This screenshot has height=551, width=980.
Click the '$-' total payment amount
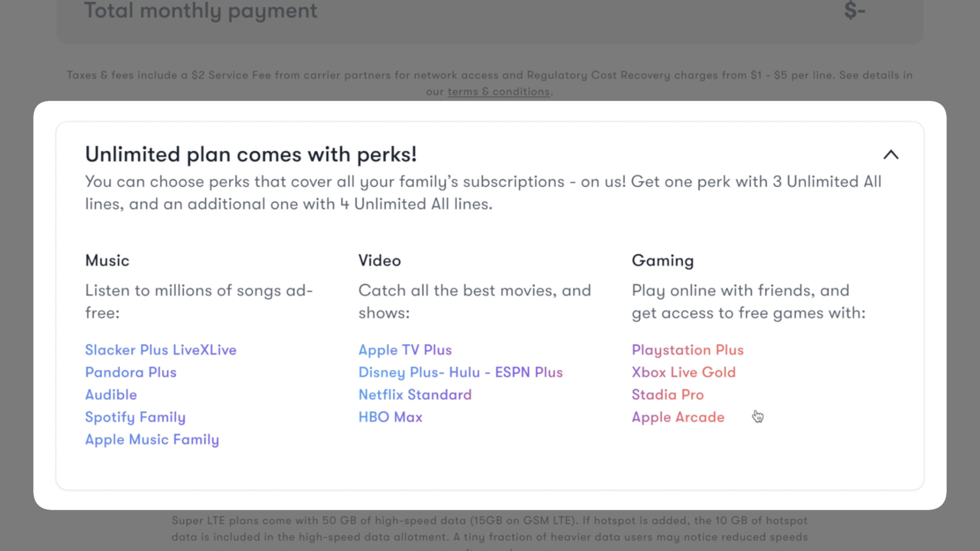coord(854,10)
